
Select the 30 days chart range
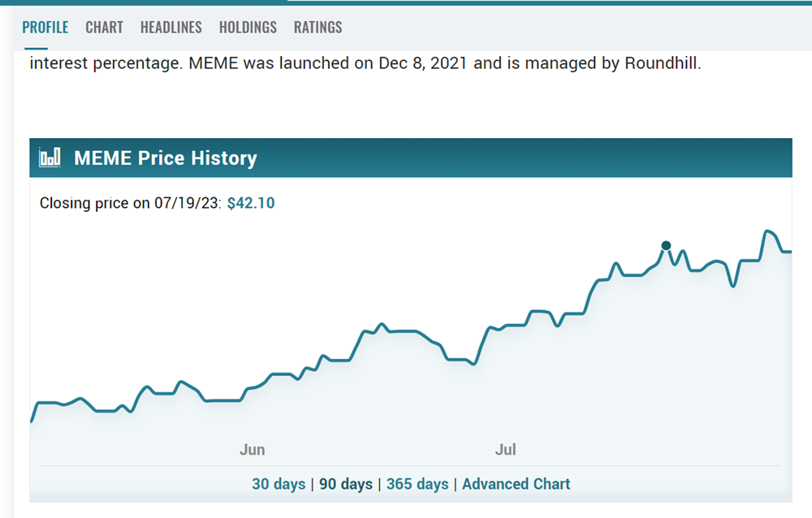[279, 484]
